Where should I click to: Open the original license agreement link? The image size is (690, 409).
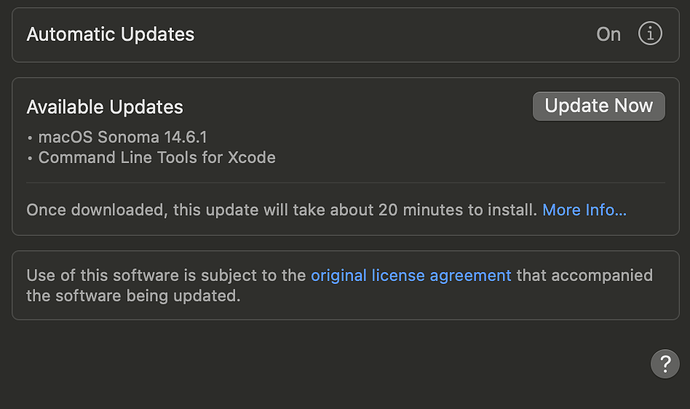tap(411, 276)
